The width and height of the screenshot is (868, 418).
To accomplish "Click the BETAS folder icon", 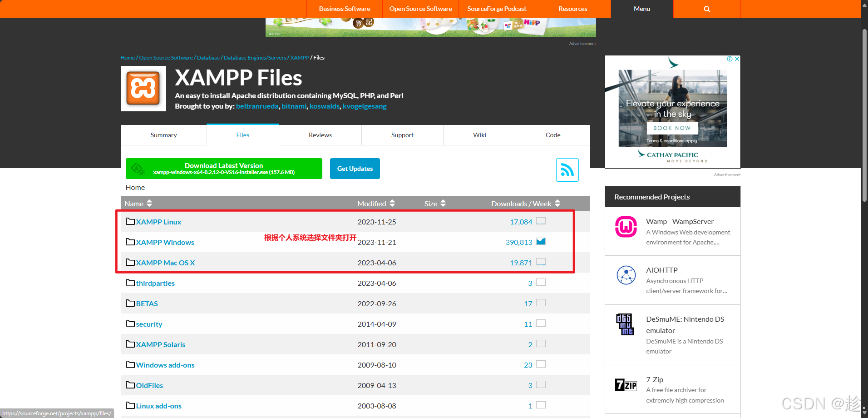I will point(130,303).
